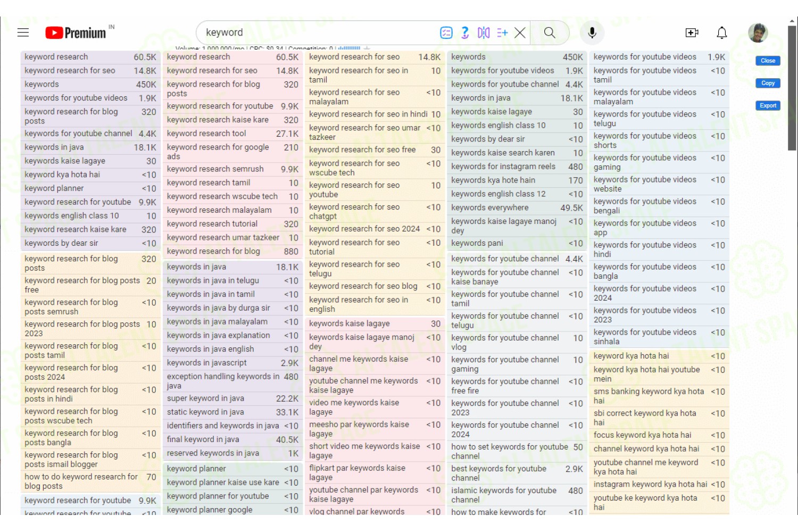Screen dimensions: 798x532
Task: Select 'exception handling keywords in java'
Action: (232, 381)
